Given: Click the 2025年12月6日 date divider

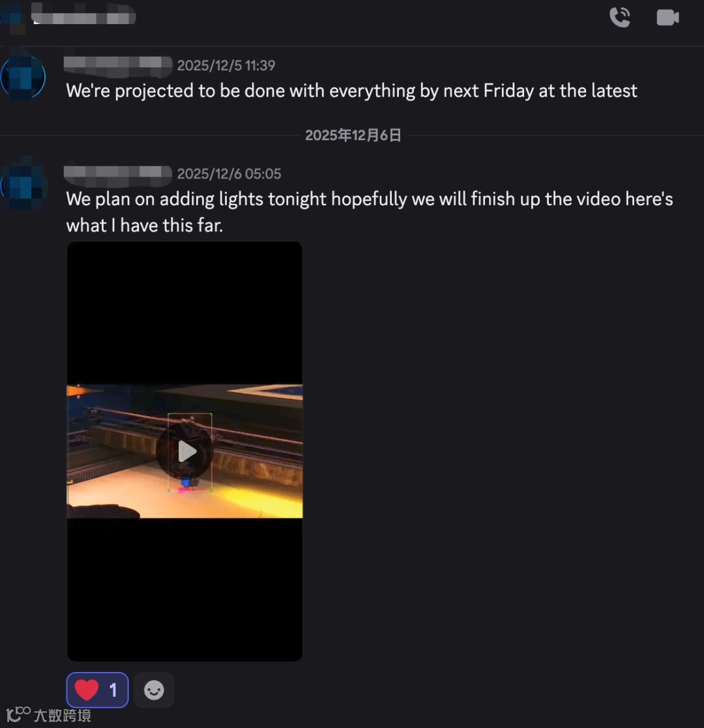Looking at the screenshot, I should coord(353,135).
